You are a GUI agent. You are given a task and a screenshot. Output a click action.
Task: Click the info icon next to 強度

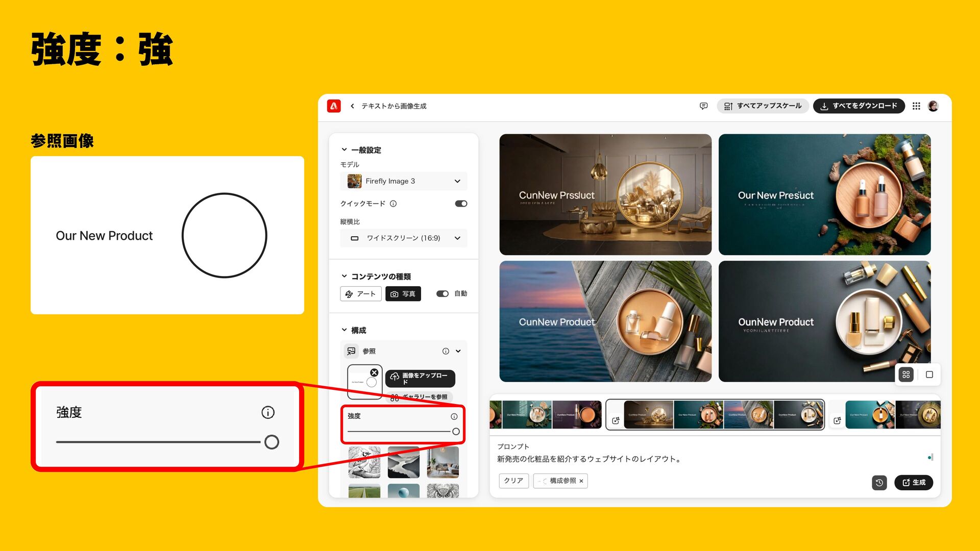click(x=454, y=416)
